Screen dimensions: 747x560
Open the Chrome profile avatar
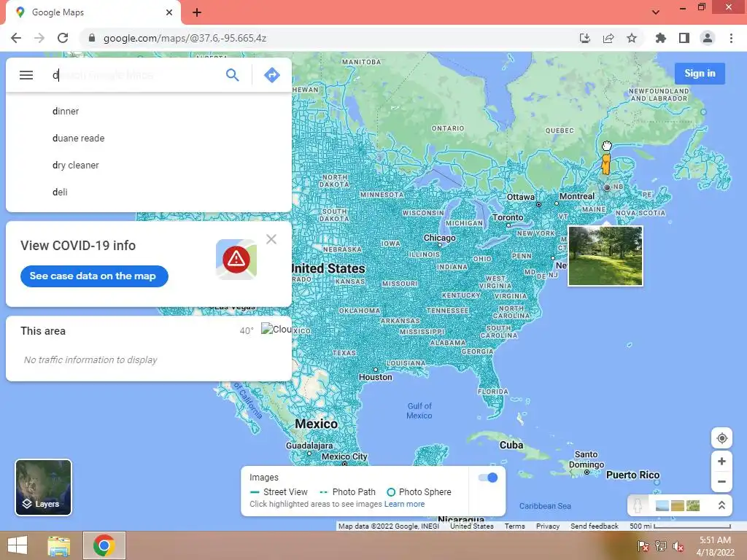pos(708,38)
